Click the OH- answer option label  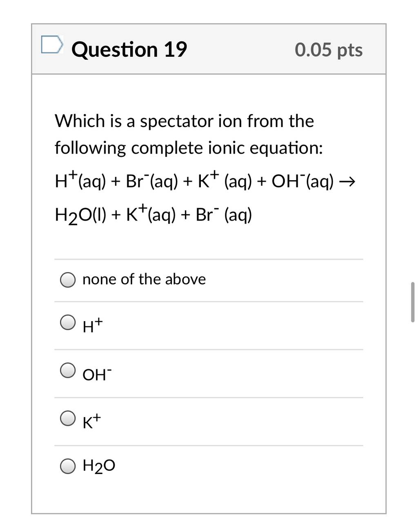click(97, 374)
